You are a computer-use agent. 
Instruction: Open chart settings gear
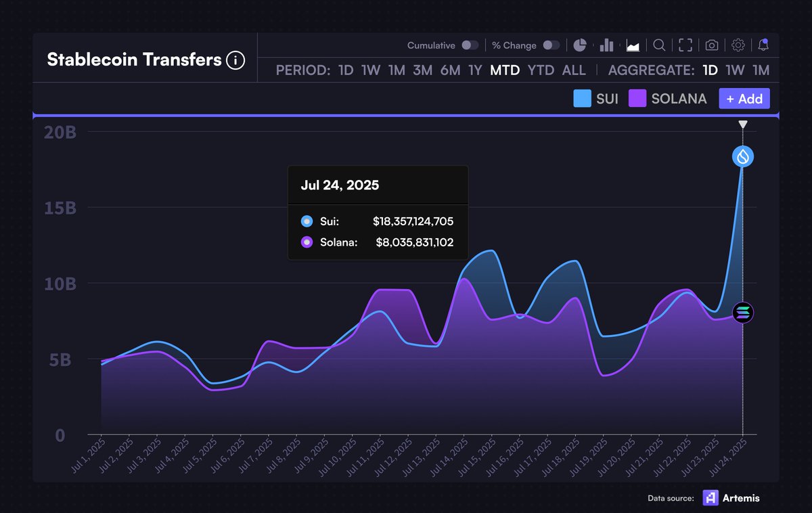click(x=738, y=45)
